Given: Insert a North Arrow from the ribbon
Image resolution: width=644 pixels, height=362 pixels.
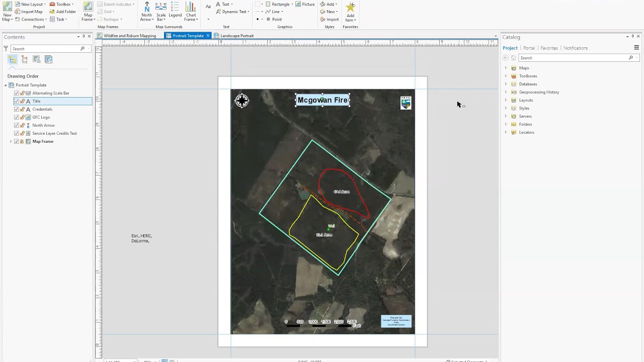Looking at the screenshot, I should point(146,11).
